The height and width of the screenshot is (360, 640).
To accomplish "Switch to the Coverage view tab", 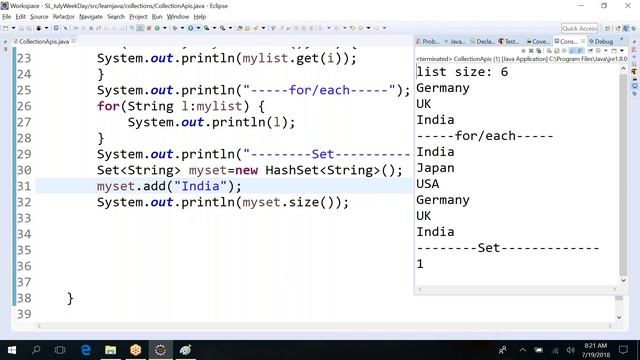I will [x=538, y=42].
